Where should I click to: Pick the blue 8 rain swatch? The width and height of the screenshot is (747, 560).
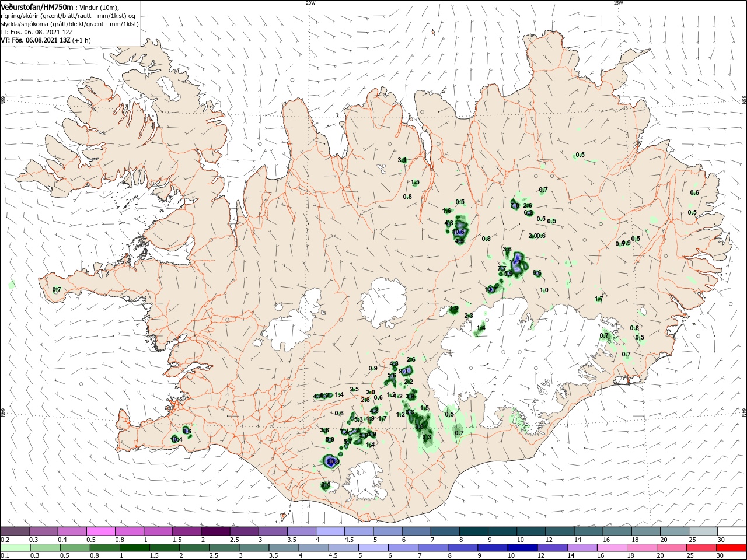[x=462, y=548]
